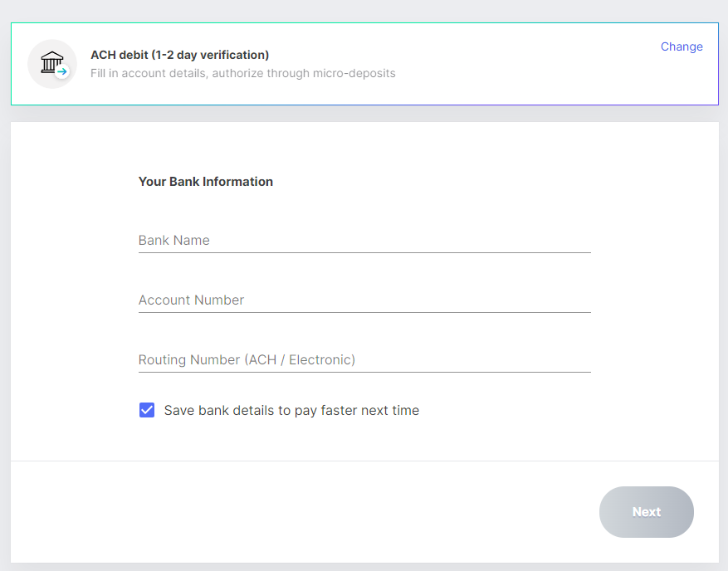Click the Your Bank Information heading
Screen dimensions: 728x571
click(206, 182)
